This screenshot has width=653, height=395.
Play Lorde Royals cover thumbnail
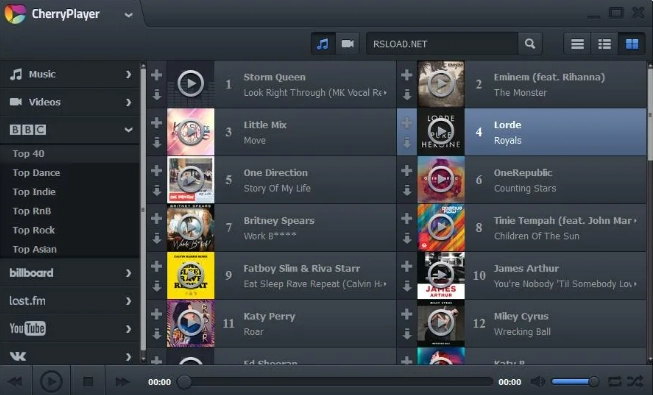pyautogui.click(x=441, y=132)
